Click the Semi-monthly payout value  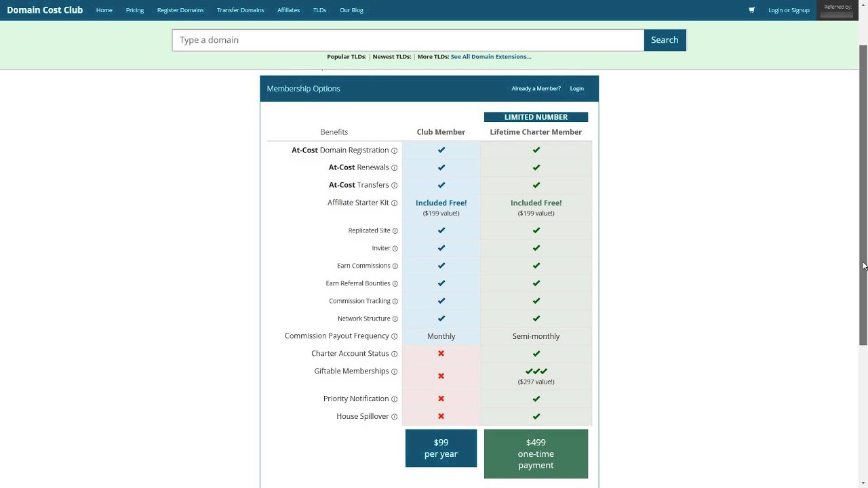tap(536, 336)
